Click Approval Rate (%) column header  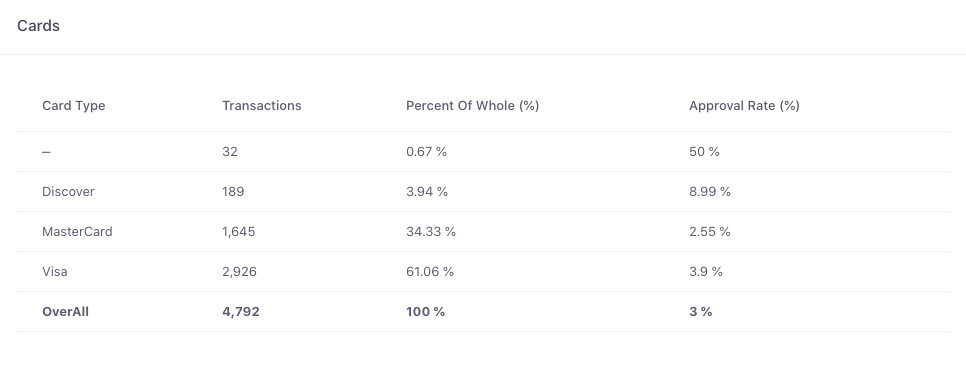(744, 105)
